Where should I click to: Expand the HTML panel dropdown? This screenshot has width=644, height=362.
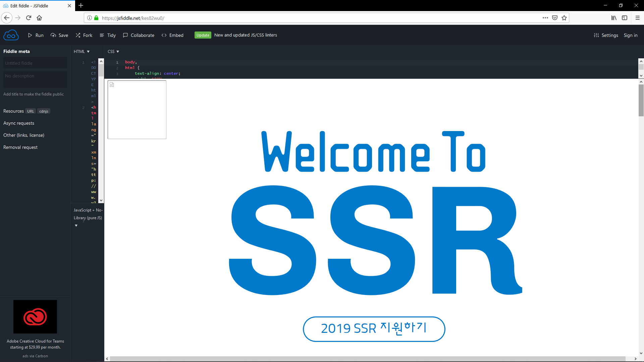tap(82, 51)
